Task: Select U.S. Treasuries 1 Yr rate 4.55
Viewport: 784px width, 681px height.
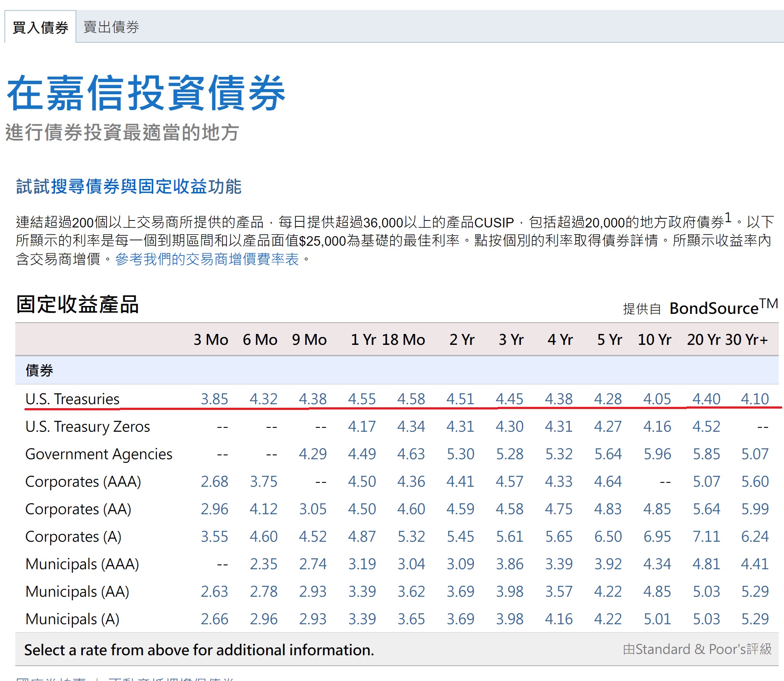Action: (x=362, y=399)
